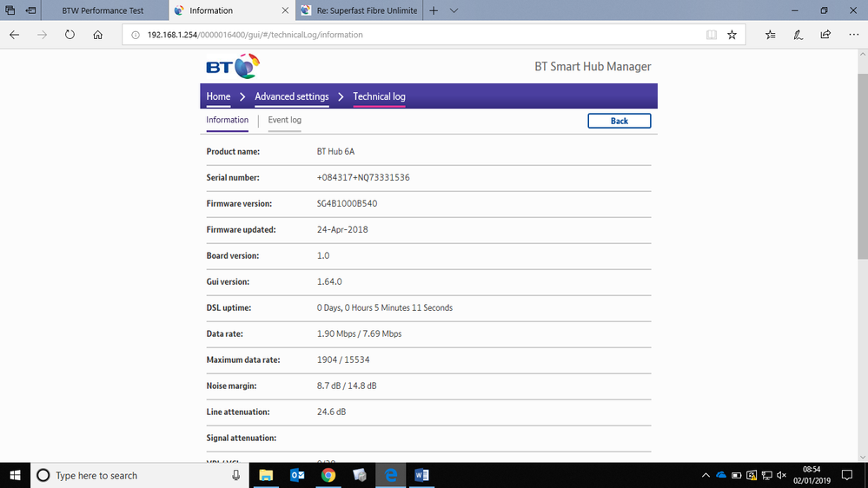Add this page to favorites

click(x=732, y=35)
